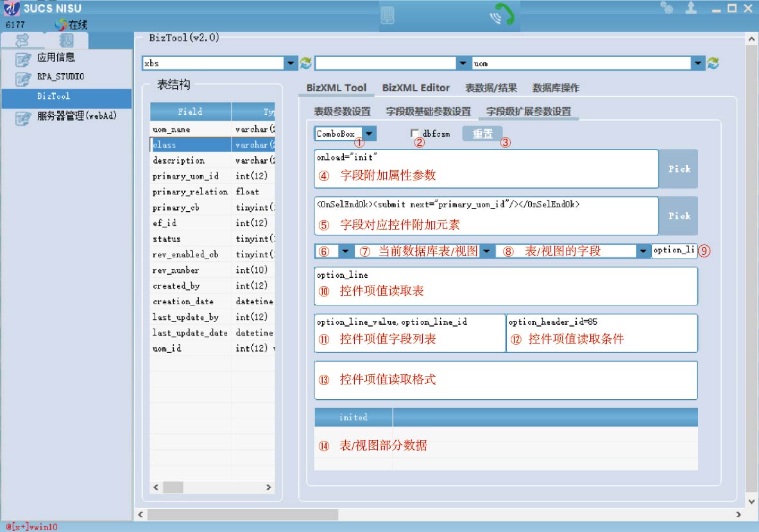Click the option_header_id=85 condition box
Viewport: 759px width, 532px height.
602,333
